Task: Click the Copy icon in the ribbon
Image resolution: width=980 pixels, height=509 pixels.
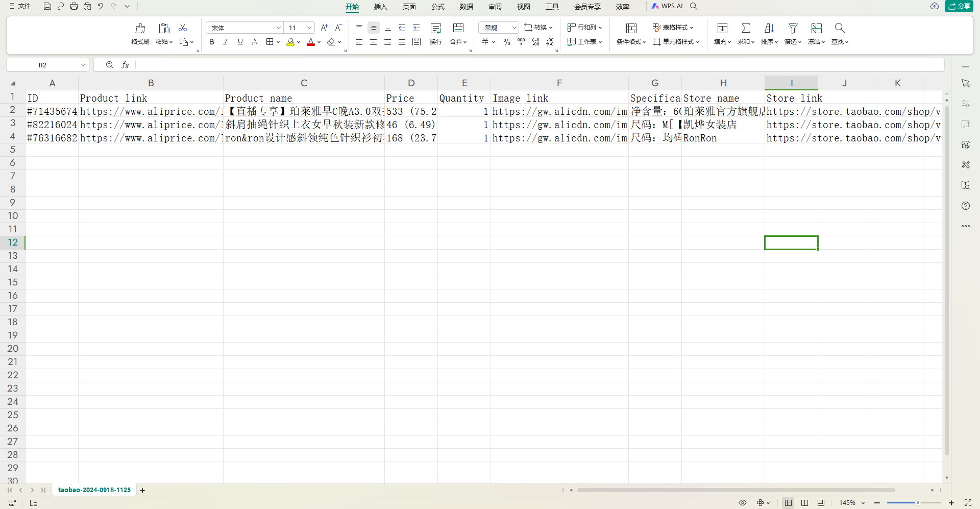Action: click(184, 42)
